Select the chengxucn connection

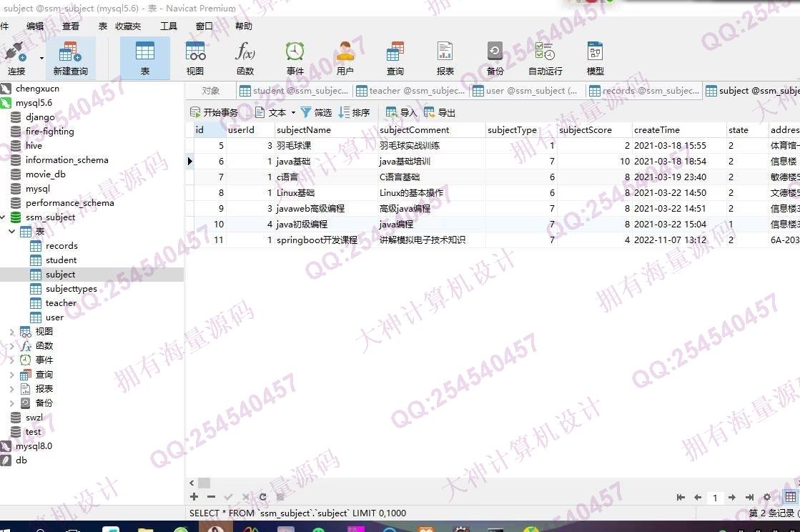click(x=37, y=88)
